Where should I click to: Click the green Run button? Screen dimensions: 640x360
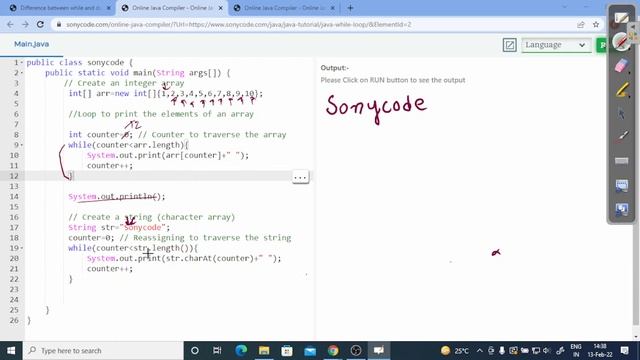click(602, 45)
